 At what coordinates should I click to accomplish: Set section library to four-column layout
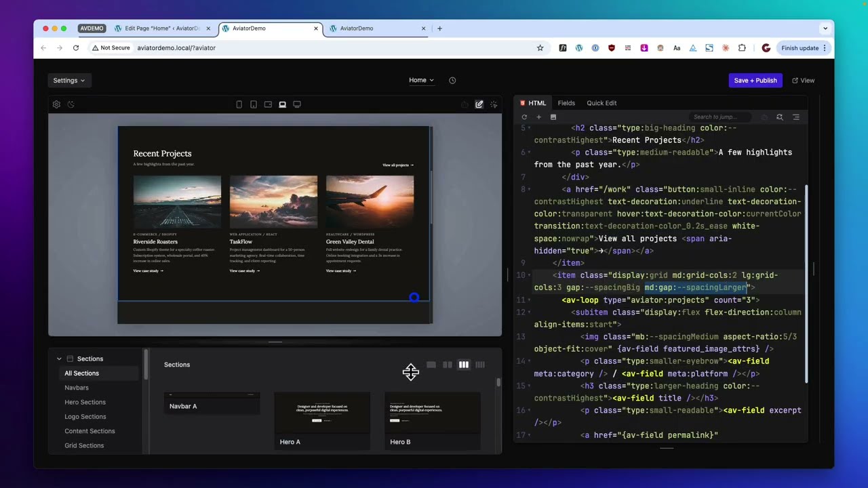[480, 365]
